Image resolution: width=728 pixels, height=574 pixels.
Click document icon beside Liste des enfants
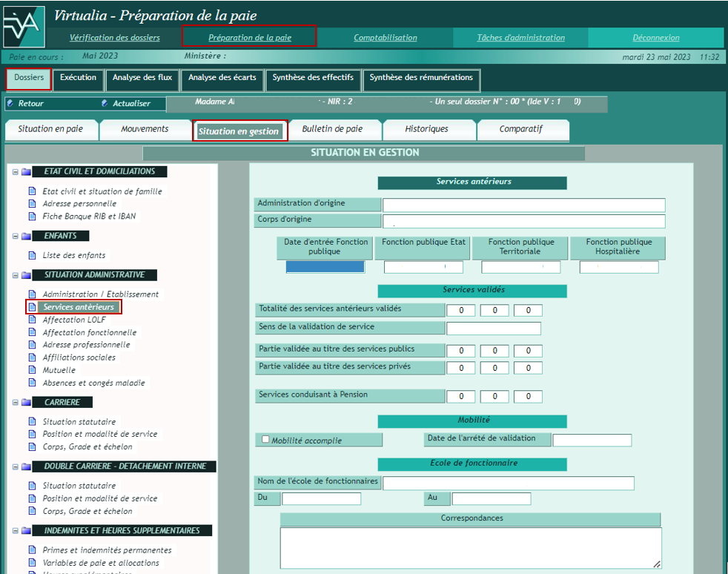[x=32, y=255]
